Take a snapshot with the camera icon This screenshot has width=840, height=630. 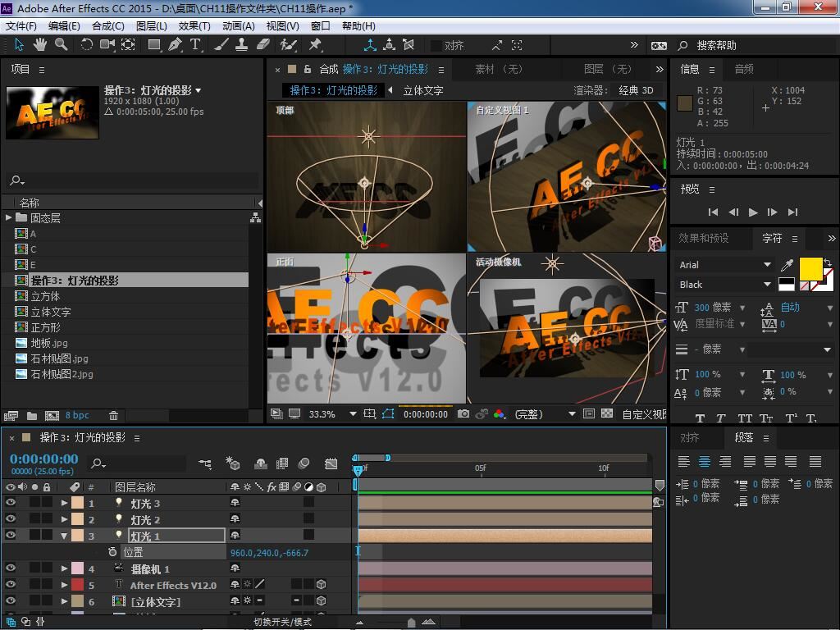(463, 414)
